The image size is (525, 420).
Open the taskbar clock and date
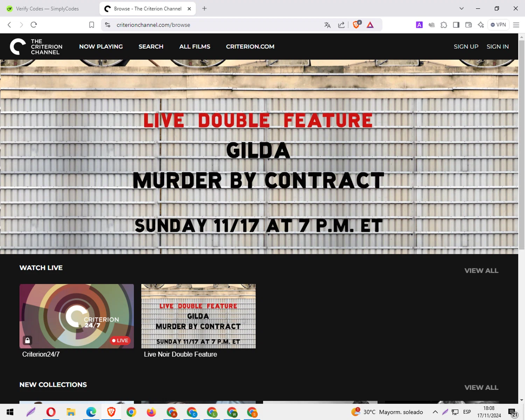(489, 412)
